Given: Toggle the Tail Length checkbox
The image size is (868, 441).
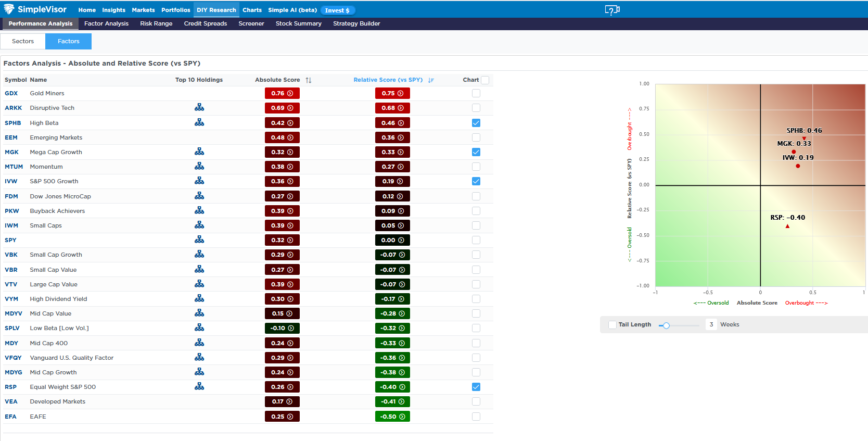Looking at the screenshot, I should click(612, 325).
